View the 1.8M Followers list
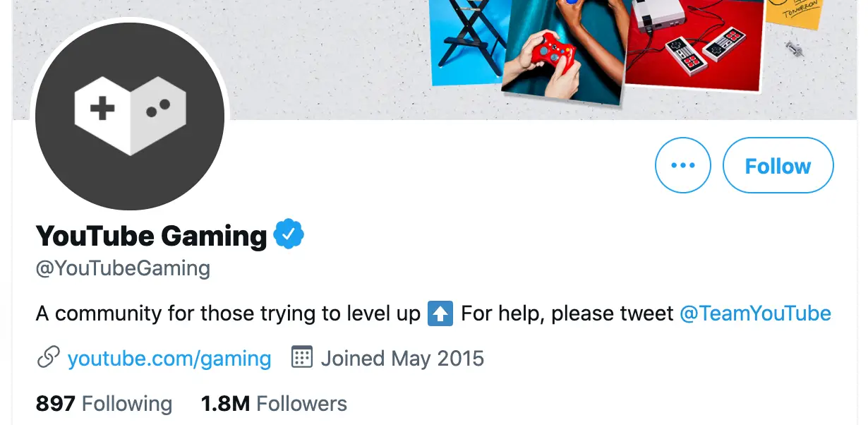The width and height of the screenshot is (868, 425). point(274,404)
